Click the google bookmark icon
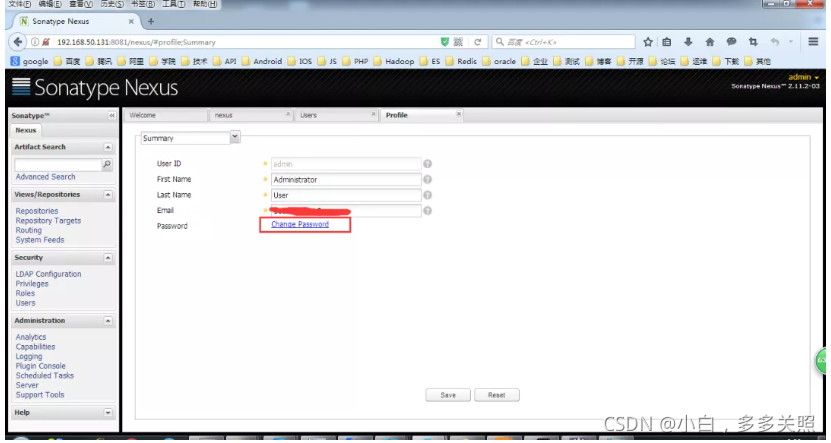This screenshot has height=443, width=831. [15, 61]
